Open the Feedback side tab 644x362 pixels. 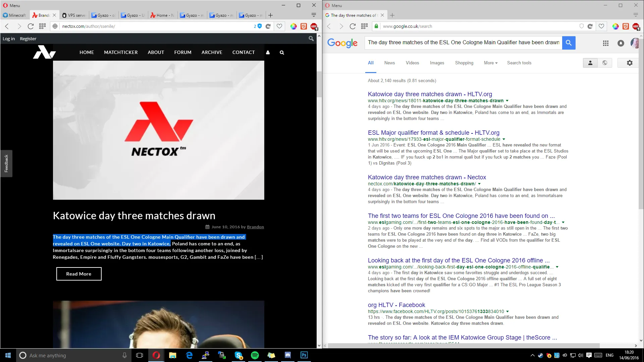pyautogui.click(x=6, y=163)
